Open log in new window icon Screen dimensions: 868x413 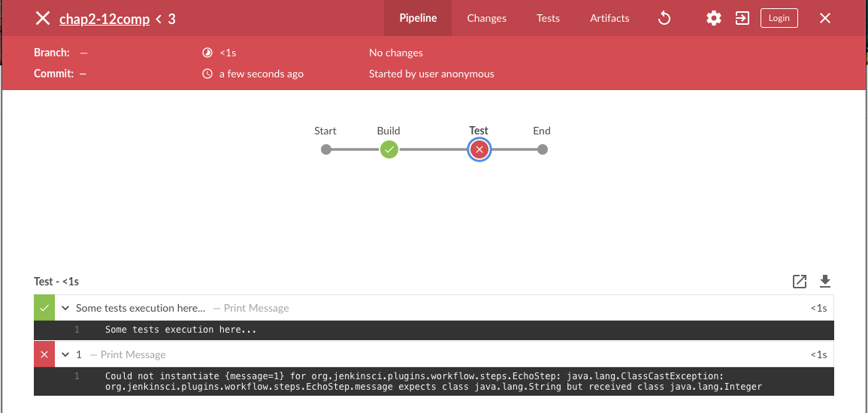tap(800, 282)
